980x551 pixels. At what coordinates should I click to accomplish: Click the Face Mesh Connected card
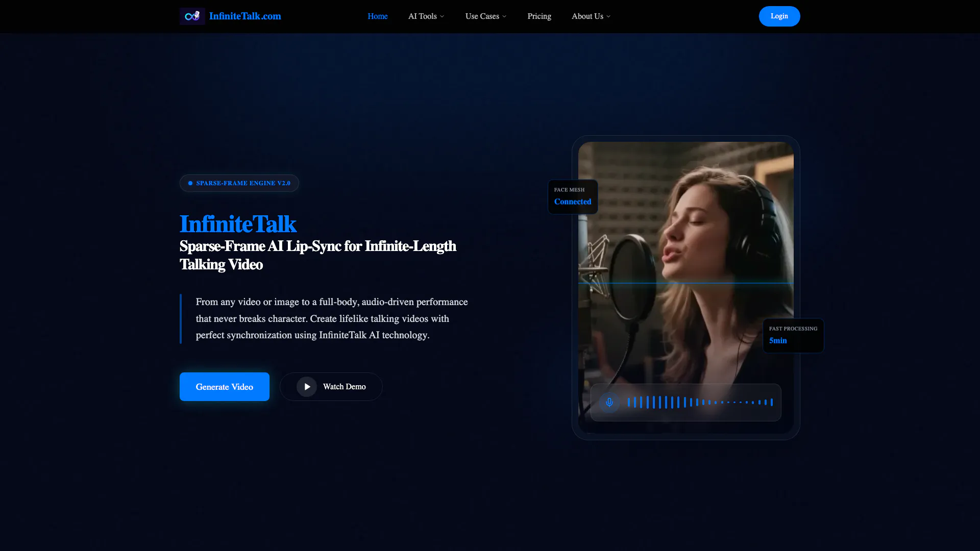click(572, 196)
